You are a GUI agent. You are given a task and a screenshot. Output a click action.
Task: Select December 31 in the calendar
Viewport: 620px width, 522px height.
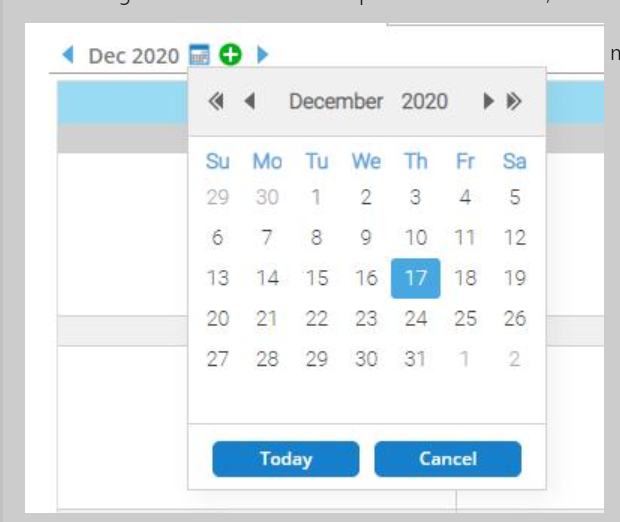tap(416, 359)
